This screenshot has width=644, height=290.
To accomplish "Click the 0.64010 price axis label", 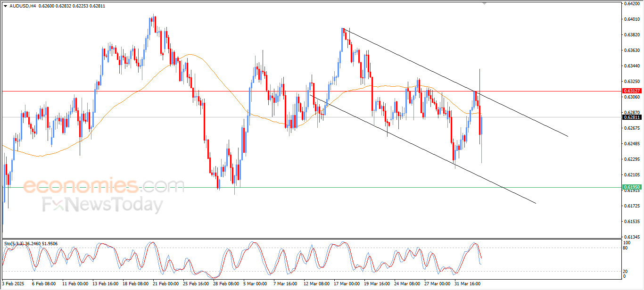I will coord(632,19).
